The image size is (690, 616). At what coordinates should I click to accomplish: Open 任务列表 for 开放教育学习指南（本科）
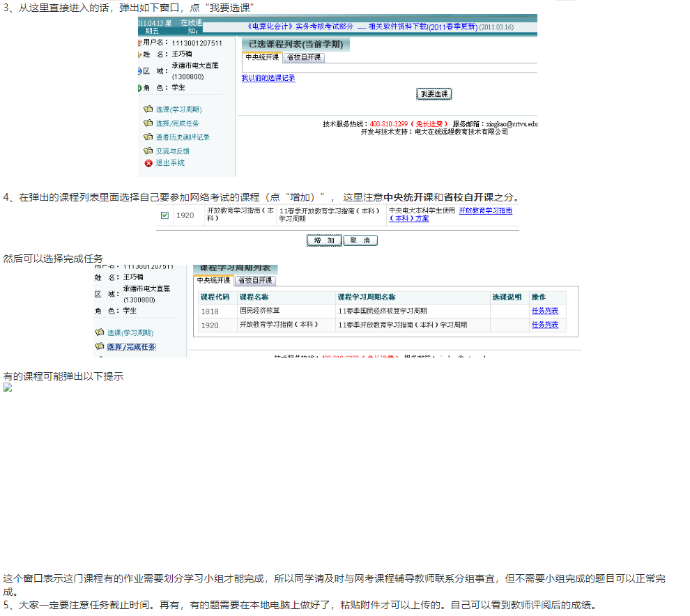point(544,325)
